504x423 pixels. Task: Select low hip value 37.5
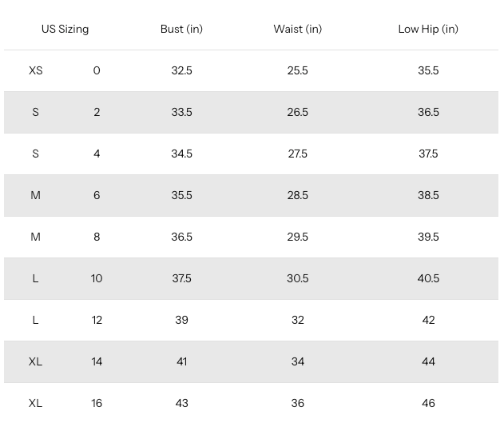pos(428,154)
